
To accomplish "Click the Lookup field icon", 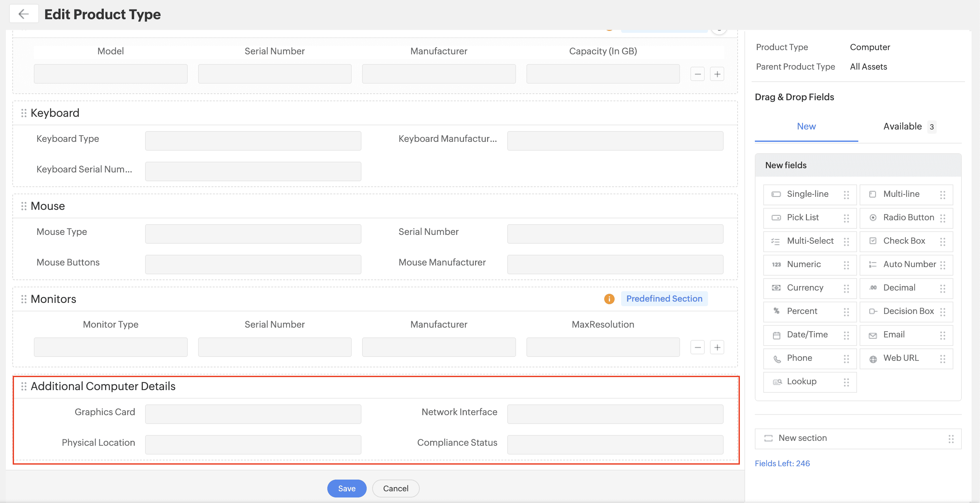I will [x=777, y=382].
